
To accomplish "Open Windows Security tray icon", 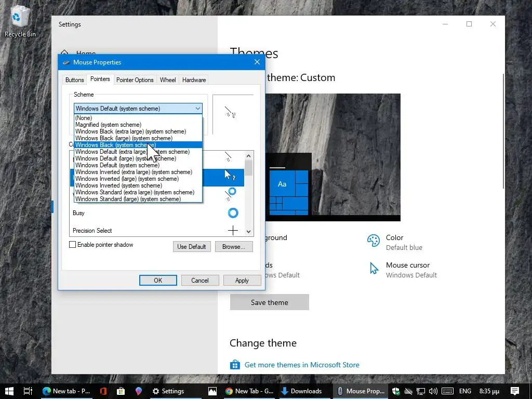I will [396, 391].
